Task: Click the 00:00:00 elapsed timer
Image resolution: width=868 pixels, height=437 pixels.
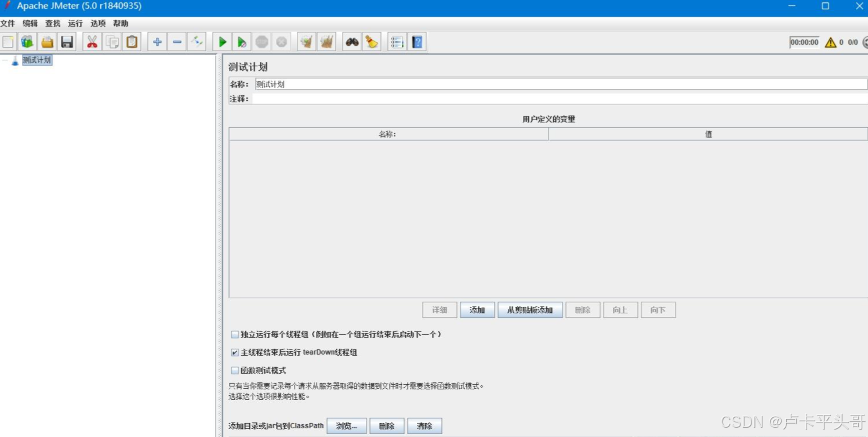Action: 804,42
